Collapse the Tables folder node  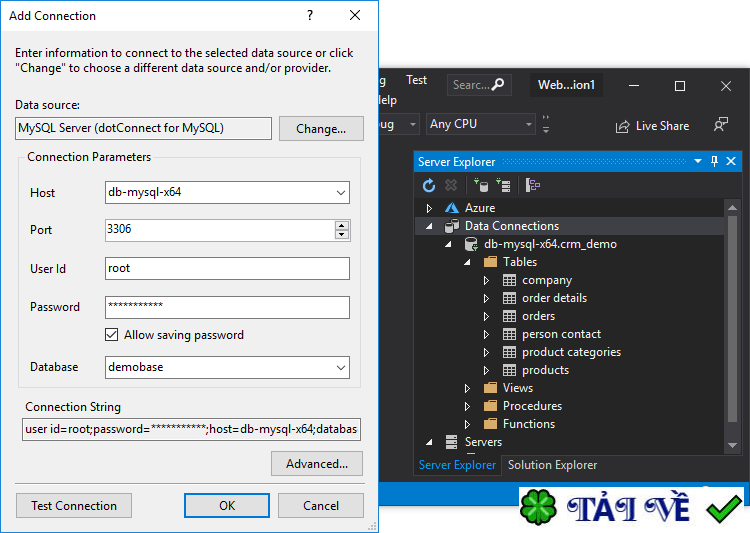click(x=467, y=262)
